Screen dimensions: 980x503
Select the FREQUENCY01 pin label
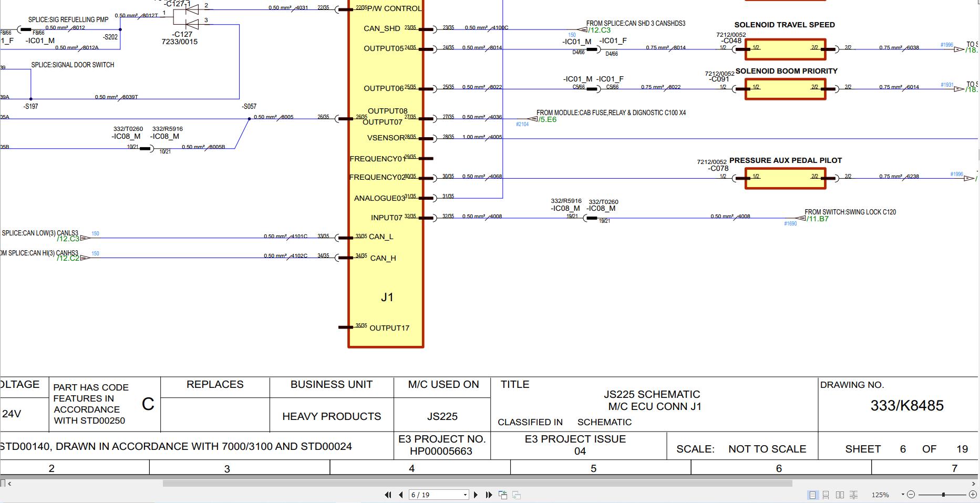(377, 159)
